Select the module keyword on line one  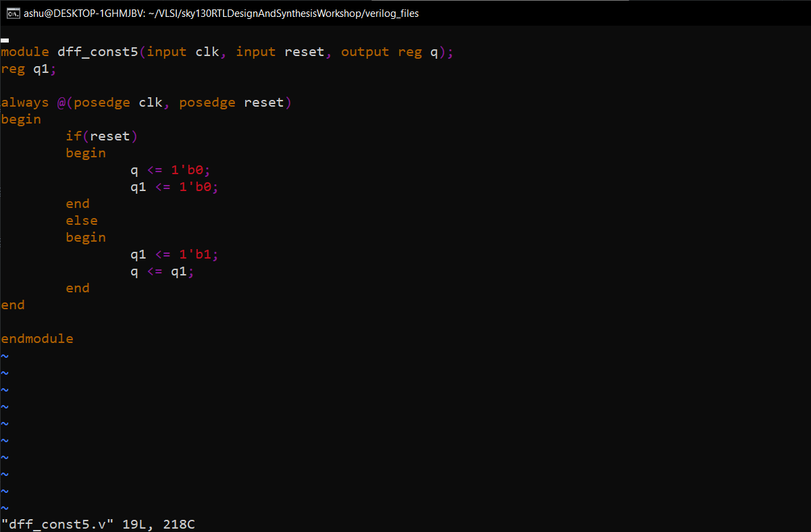(24, 51)
